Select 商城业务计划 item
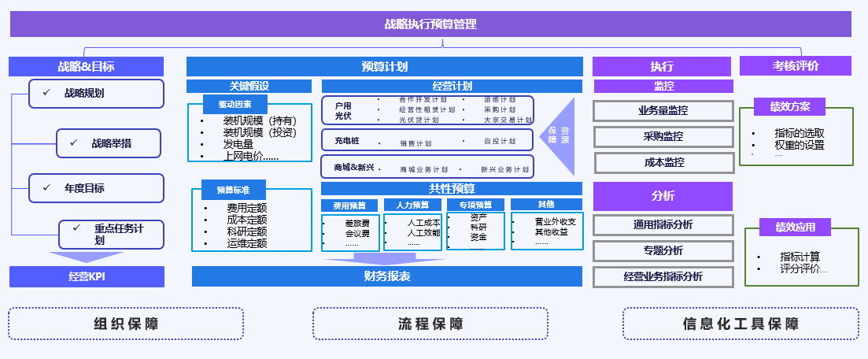 423,169
